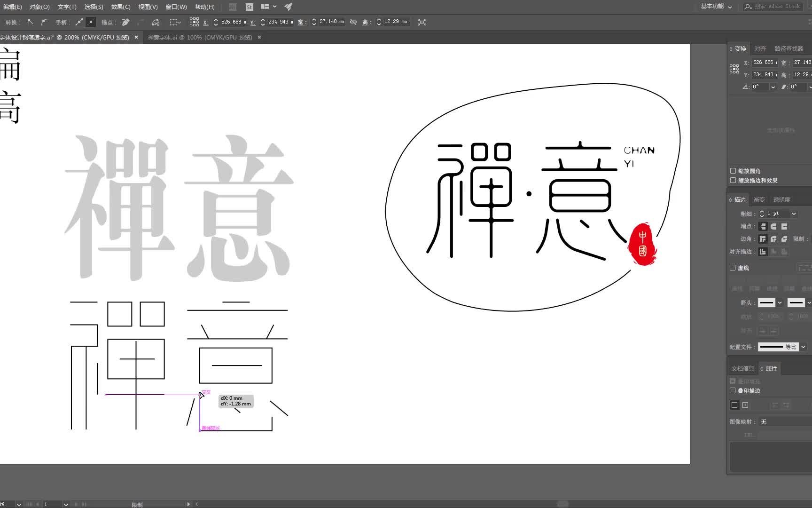812x508 pixels.
Task: Open stroke weight 1 pt dropdown
Action: [794, 214]
